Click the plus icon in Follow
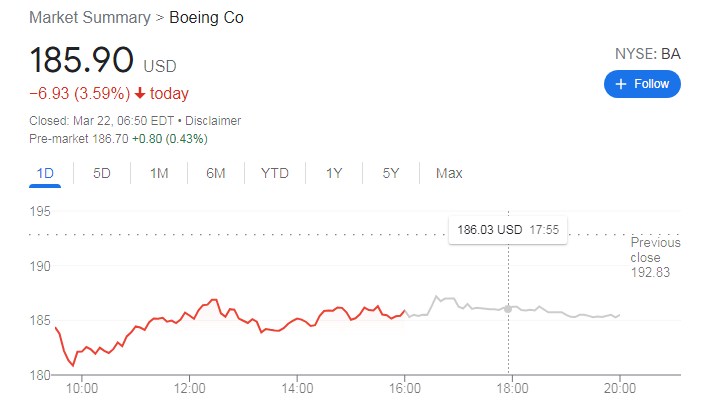The height and width of the screenshot is (416, 713). [x=621, y=84]
